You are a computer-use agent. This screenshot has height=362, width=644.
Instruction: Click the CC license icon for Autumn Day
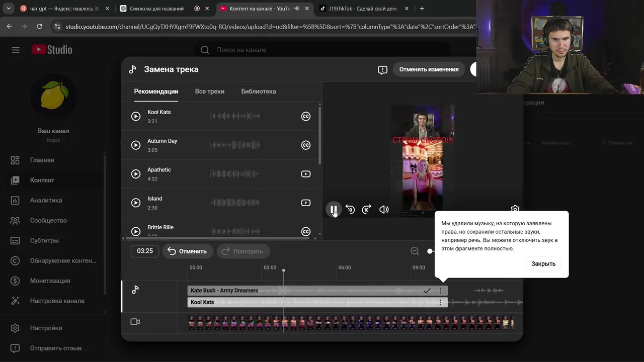305,145
